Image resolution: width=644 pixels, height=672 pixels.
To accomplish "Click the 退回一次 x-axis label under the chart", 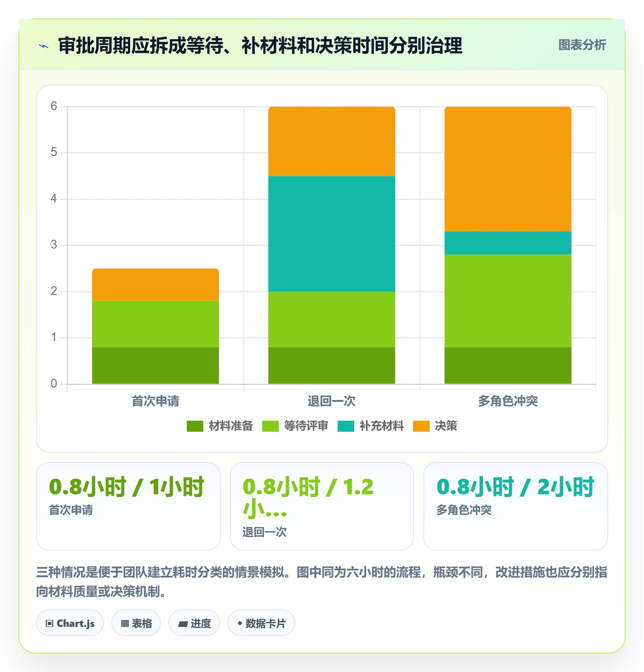I will coord(332,401).
